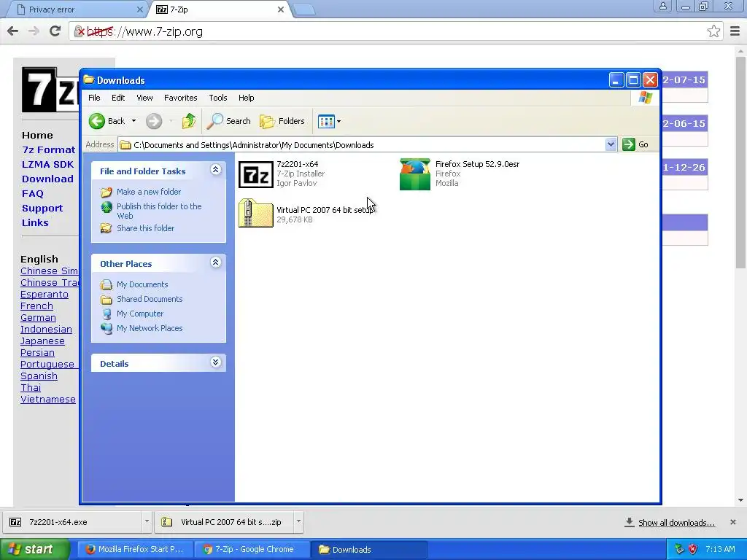Collapse File and Folder Tasks panel
The width and height of the screenshot is (747, 560).
click(x=215, y=170)
